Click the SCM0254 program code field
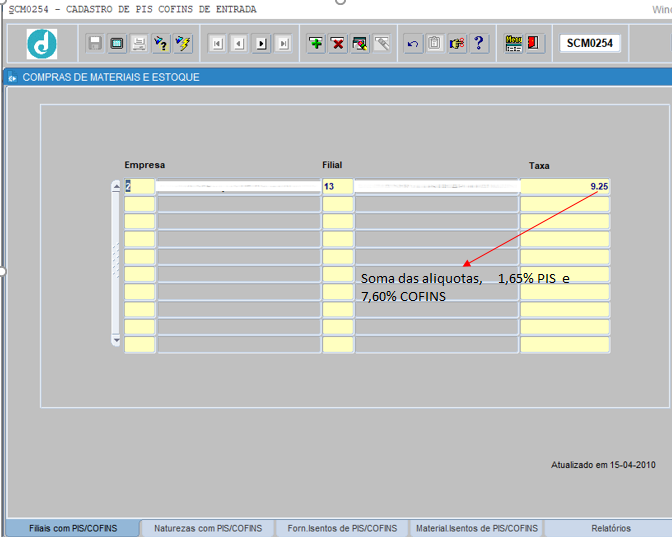Image resolution: width=672 pixels, height=537 pixels. click(x=590, y=43)
